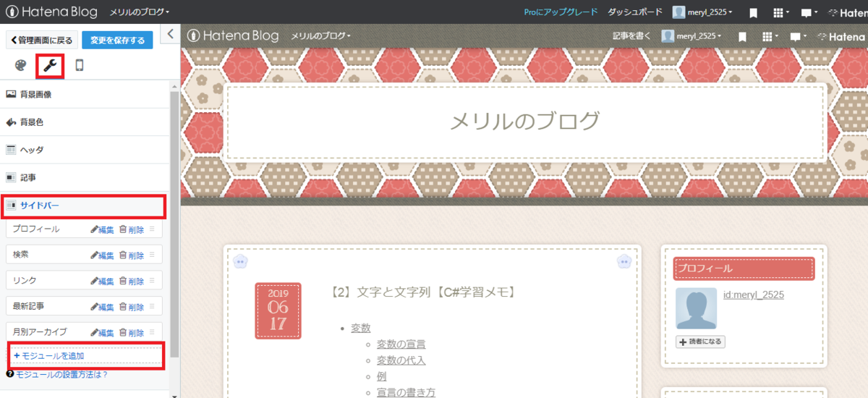
Task: Expand the ヘッダ section
Action: (x=84, y=150)
